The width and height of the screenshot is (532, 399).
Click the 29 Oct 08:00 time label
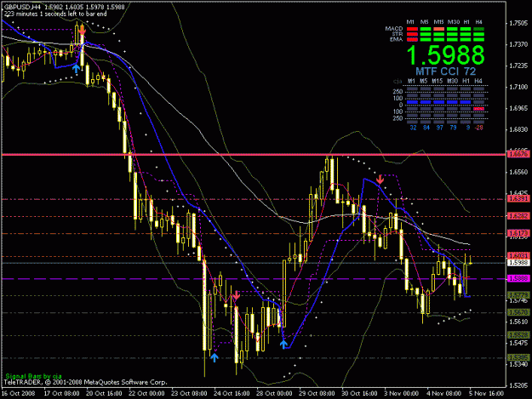[317, 394]
